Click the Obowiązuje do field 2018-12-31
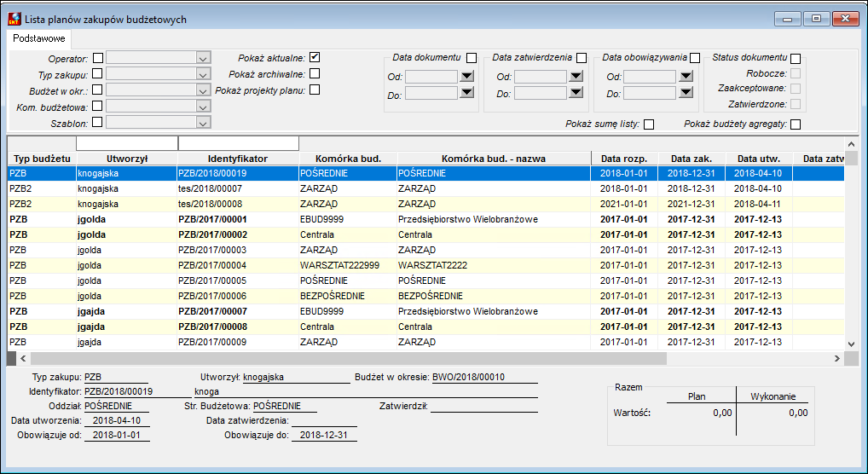The height and width of the screenshot is (474, 868). tap(324, 436)
